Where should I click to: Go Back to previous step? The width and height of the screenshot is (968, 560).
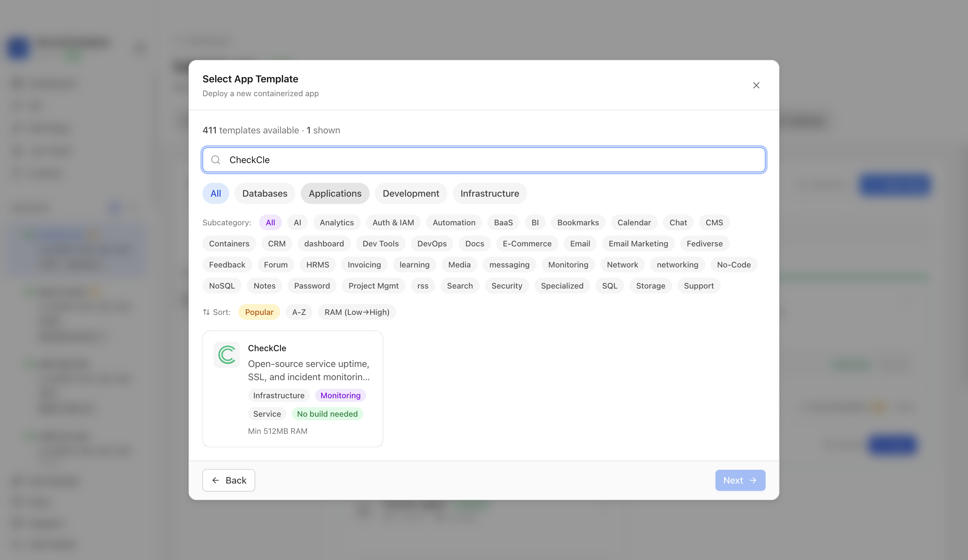click(x=228, y=480)
